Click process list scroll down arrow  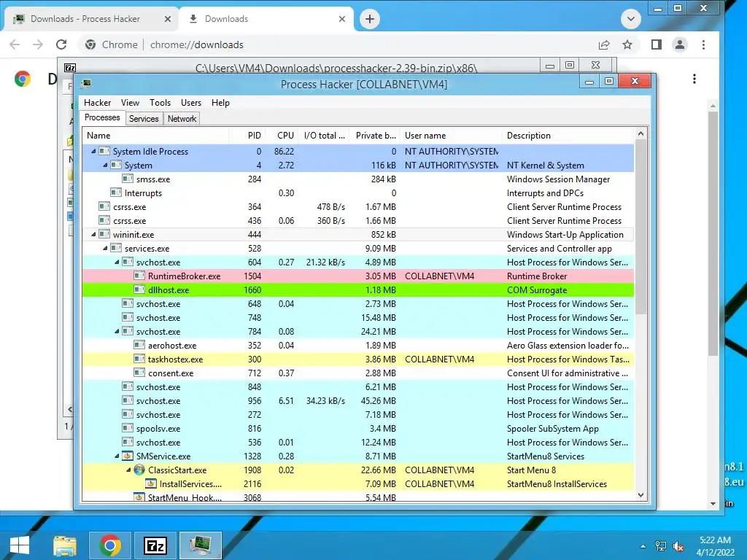(640, 495)
